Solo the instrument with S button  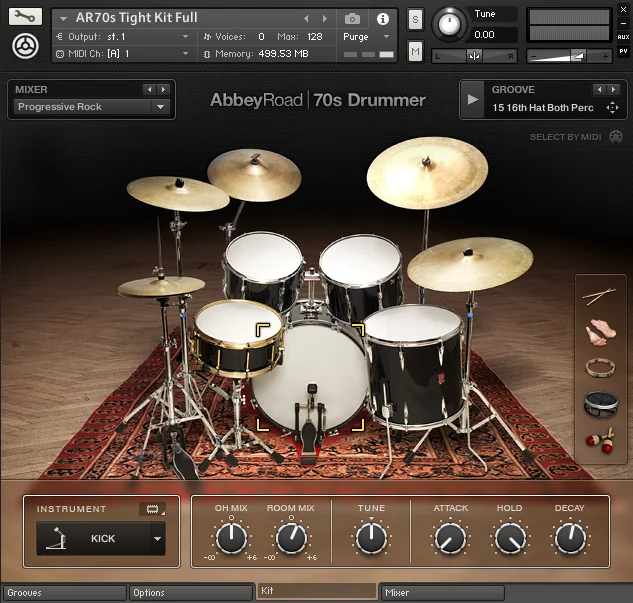415,19
